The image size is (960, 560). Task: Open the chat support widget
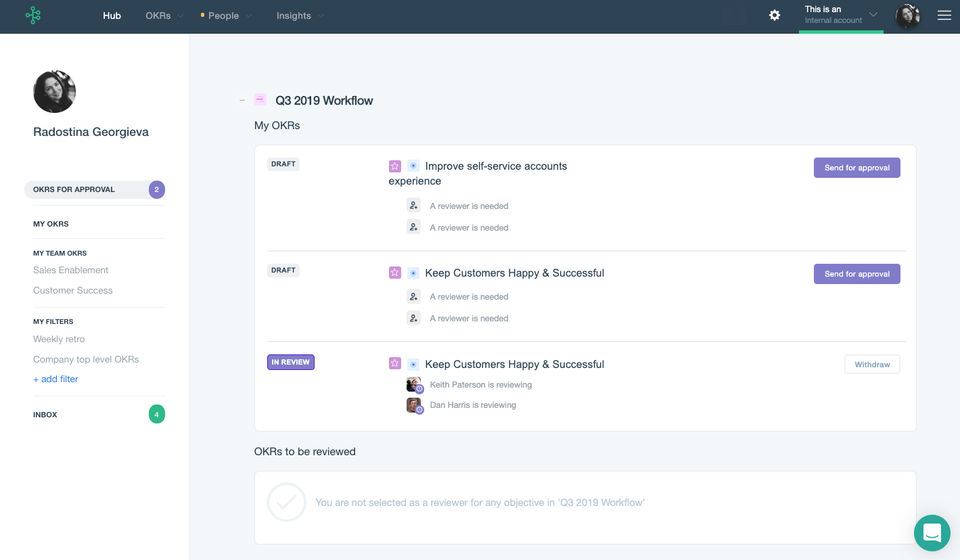(x=932, y=532)
